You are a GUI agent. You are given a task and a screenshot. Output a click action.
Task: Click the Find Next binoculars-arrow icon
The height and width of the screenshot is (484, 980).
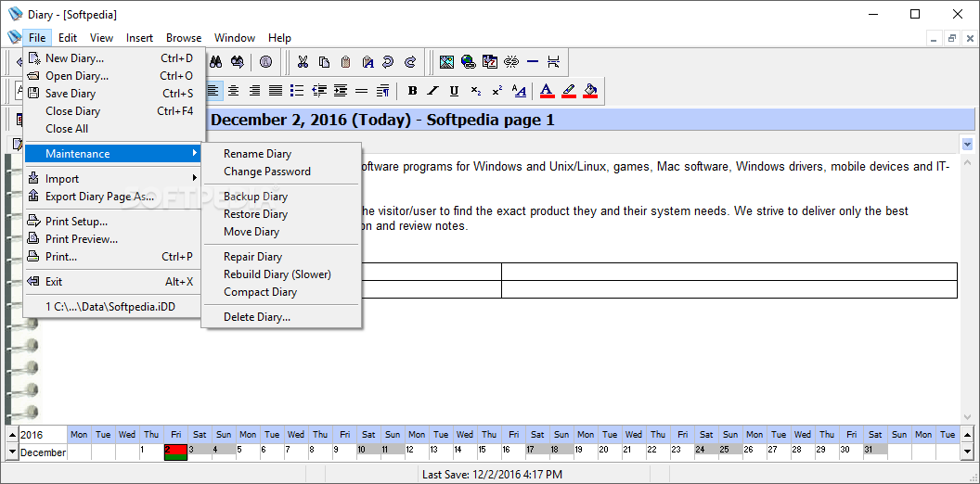[x=238, y=62]
